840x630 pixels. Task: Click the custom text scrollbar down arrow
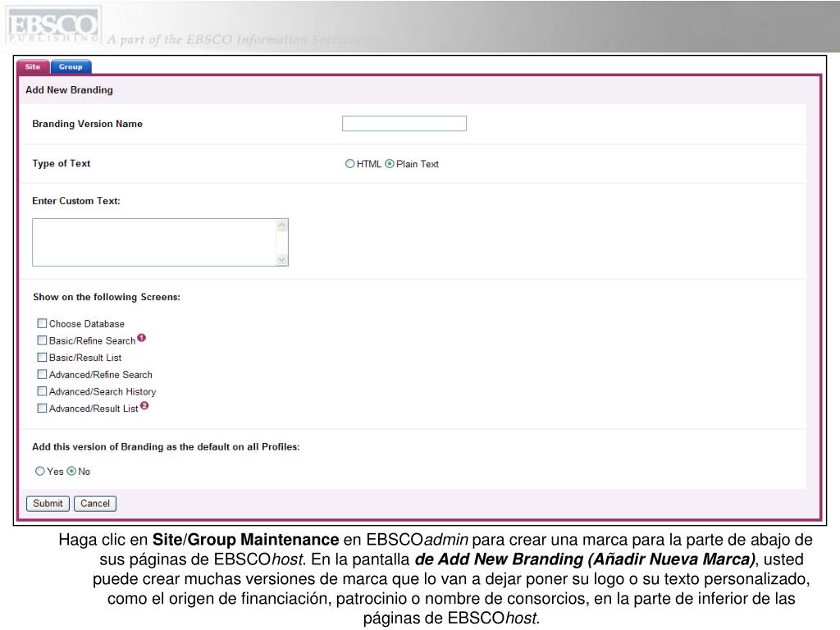click(x=282, y=260)
